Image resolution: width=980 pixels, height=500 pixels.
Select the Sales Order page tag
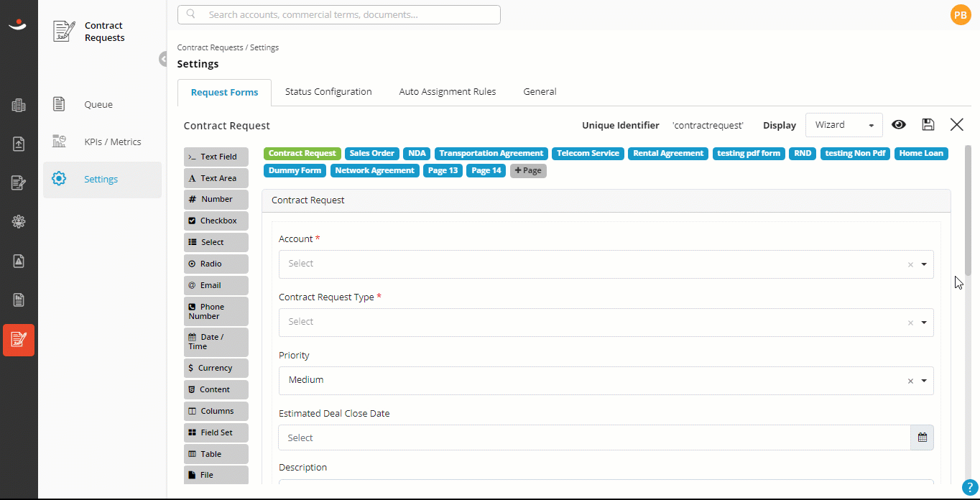click(372, 154)
